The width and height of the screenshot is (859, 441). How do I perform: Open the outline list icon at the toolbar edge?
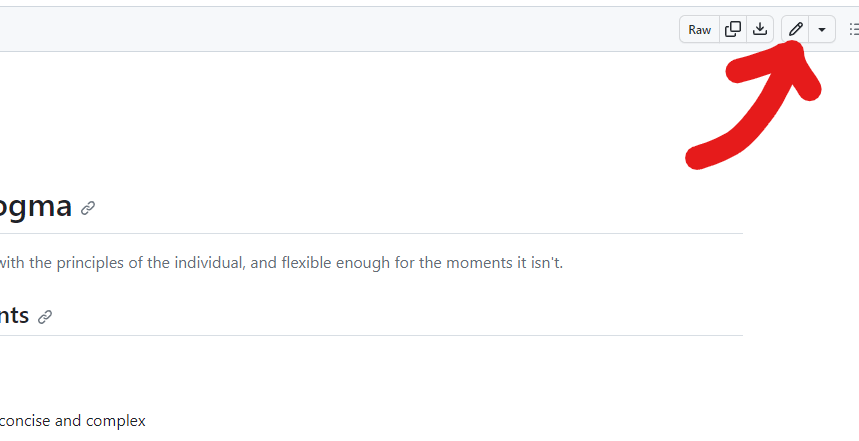854,30
